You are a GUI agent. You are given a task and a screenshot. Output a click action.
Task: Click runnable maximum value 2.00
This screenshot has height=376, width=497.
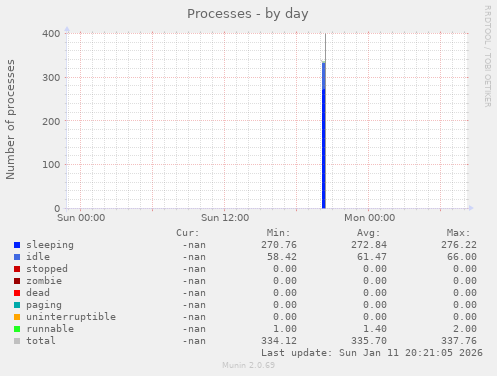(x=465, y=329)
